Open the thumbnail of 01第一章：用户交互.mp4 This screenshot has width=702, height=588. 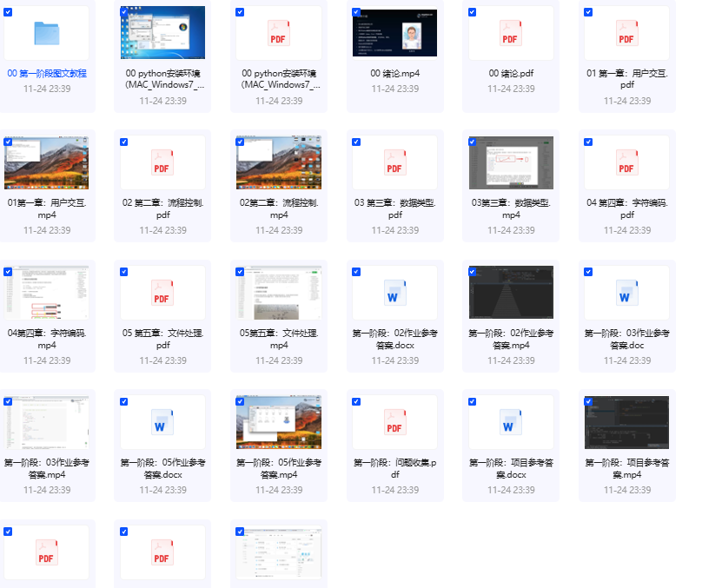coord(47,162)
